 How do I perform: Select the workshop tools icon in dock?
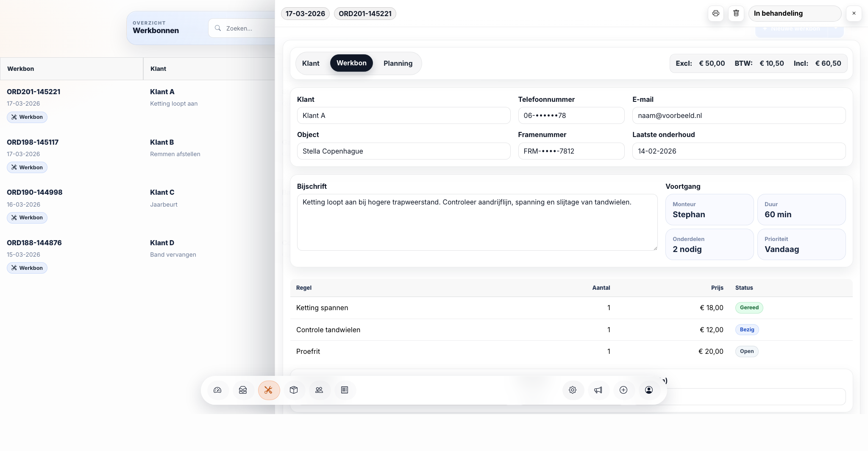click(269, 390)
